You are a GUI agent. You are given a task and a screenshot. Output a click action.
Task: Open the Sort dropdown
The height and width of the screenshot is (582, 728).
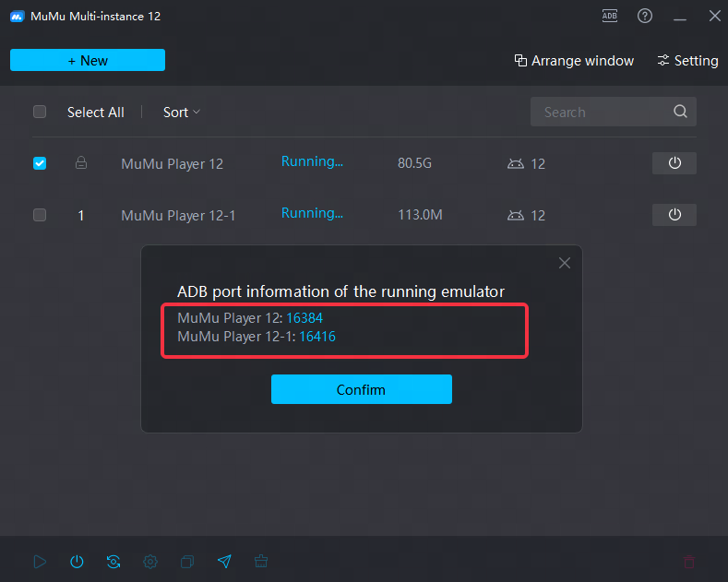coord(181,113)
